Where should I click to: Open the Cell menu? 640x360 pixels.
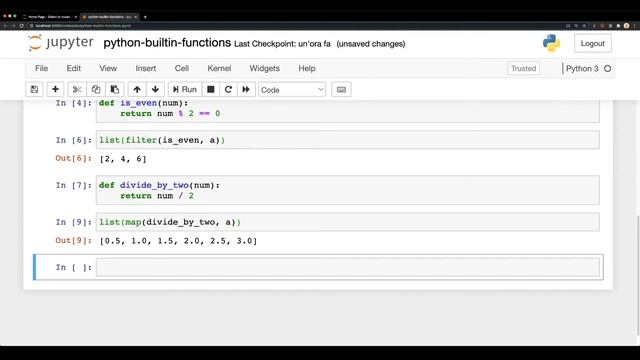point(182,68)
